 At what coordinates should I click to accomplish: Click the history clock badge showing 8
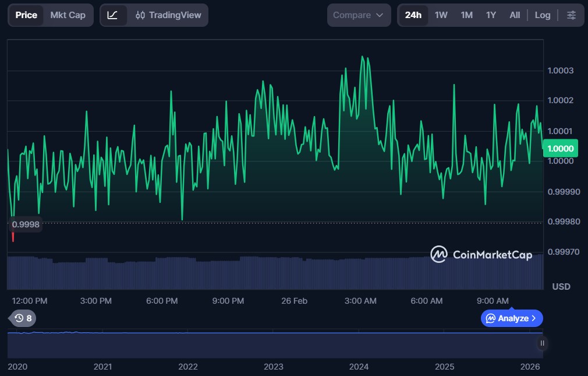click(x=24, y=318)
